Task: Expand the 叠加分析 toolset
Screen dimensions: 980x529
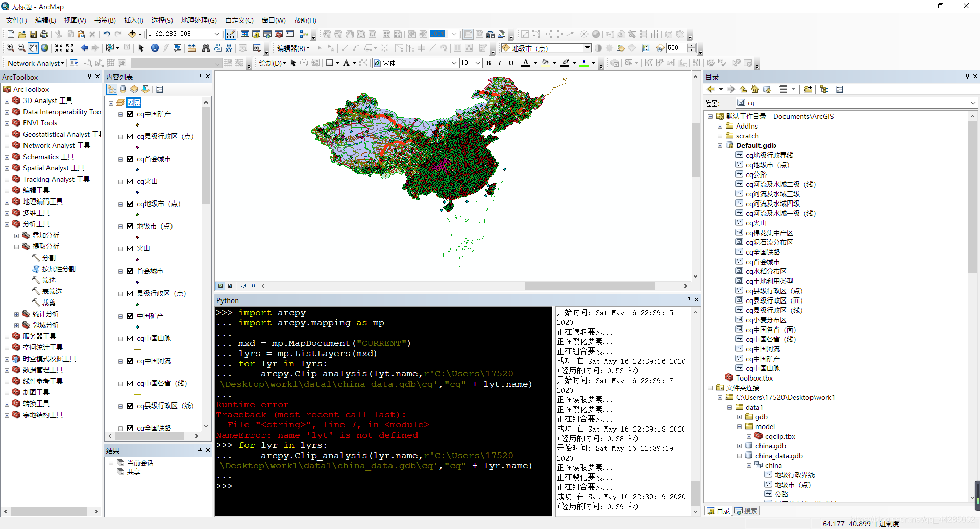Action: click(x=16, y=236)
